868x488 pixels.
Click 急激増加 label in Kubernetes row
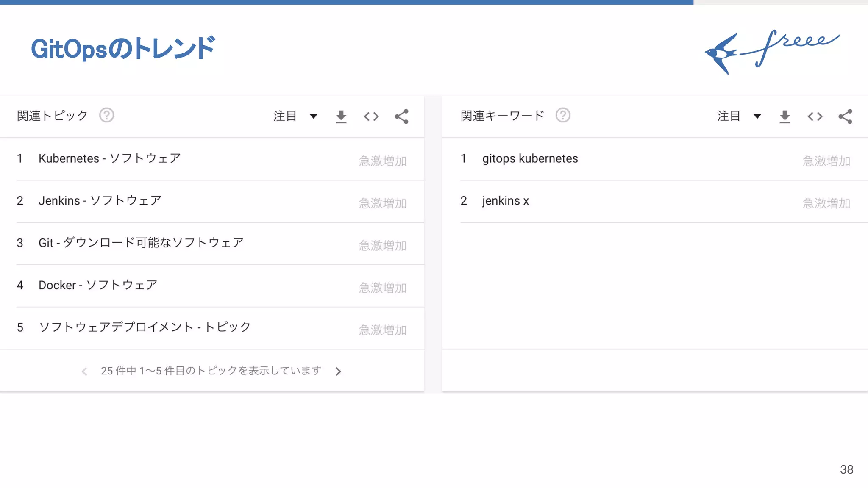pyautogui.click(x=383, y=161)
